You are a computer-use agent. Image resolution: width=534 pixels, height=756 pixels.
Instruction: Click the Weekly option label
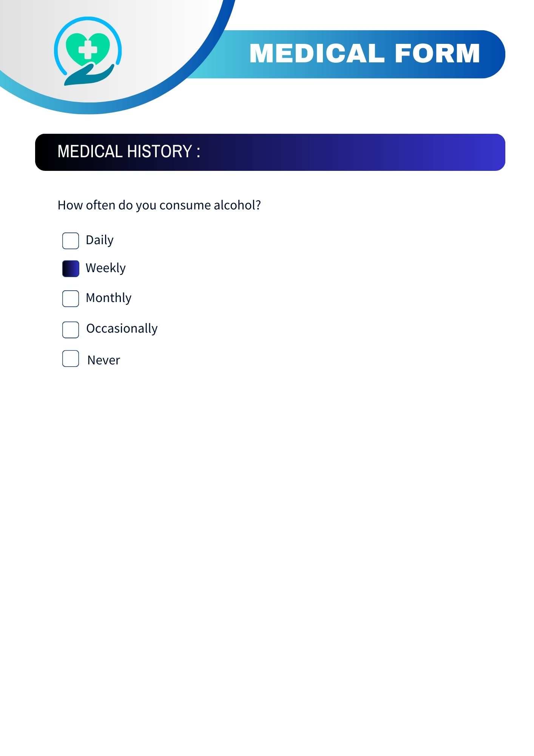[106, 268]
